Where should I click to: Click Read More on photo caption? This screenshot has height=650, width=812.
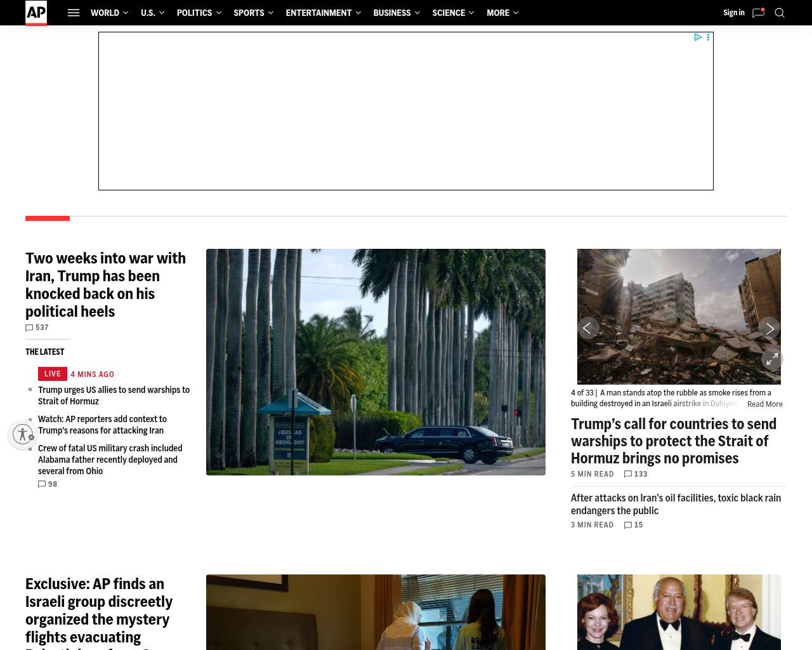pos(764,404)
